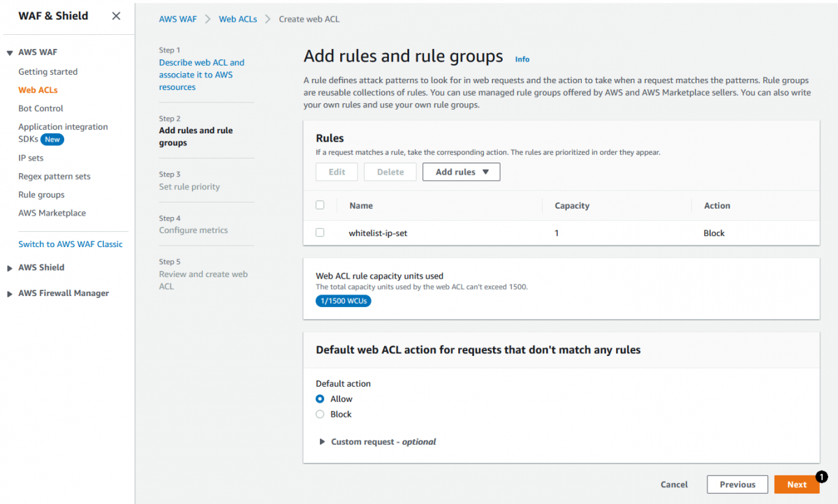The height and width of the screenshot is (504, 838).
Task: Open the Web ACLs breadcrumb link
Action: (237, 19)
